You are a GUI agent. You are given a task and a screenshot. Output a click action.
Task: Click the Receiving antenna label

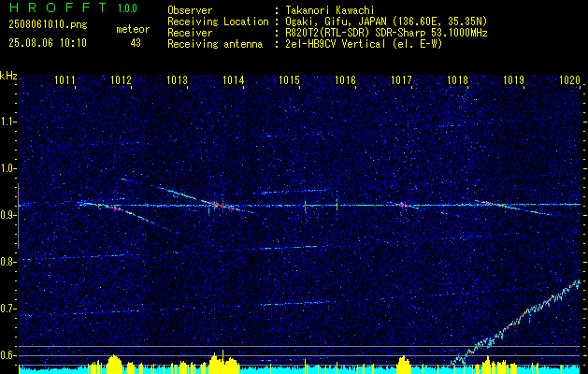215,44
